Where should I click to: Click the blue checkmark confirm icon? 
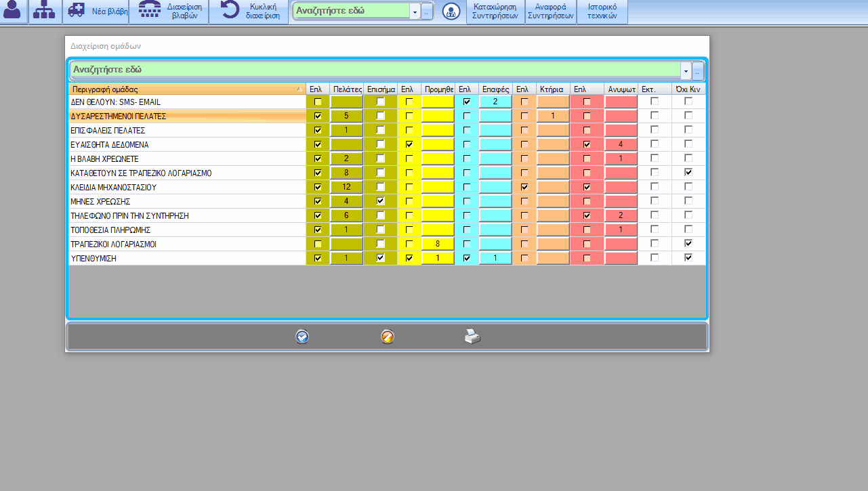click(302, 337)
